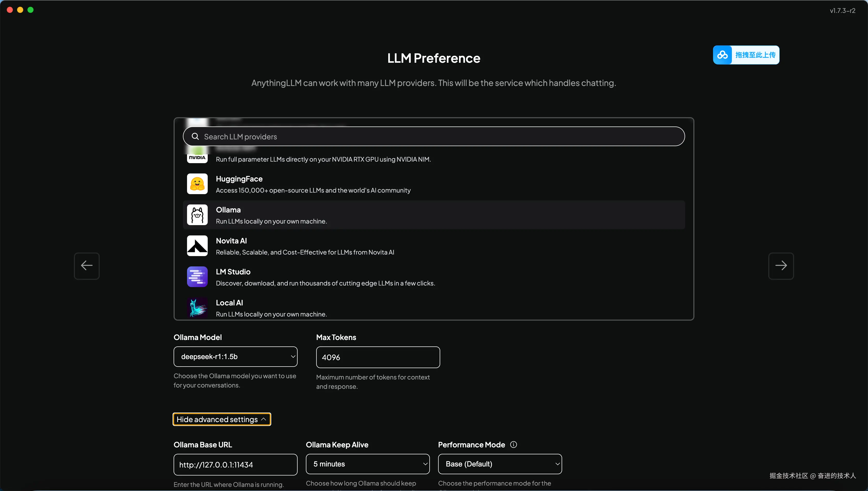Go back with the left arrow button
The image size is (868, 491).
click(x=87, y=266)
